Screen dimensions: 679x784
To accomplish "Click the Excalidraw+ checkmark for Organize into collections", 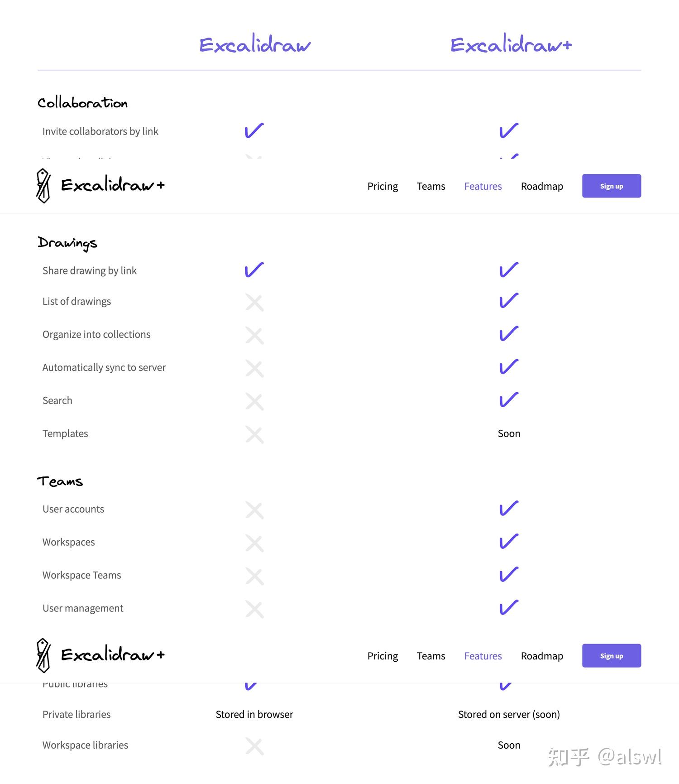I will click(x=509, y=334).
